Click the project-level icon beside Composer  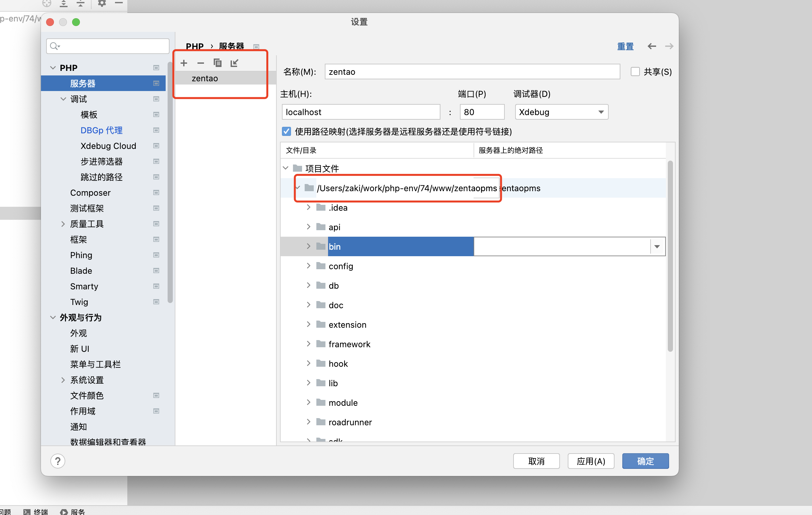coord(156,193)
